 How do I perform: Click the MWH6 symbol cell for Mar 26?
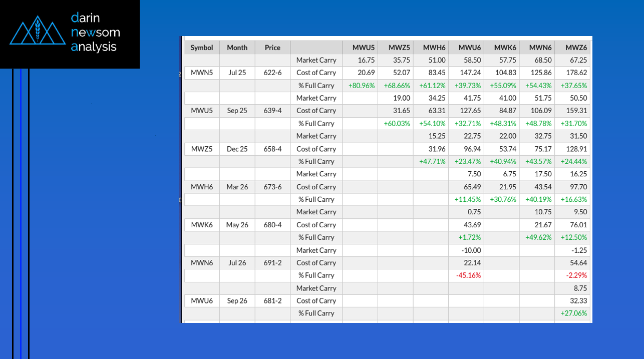[202, 187]
